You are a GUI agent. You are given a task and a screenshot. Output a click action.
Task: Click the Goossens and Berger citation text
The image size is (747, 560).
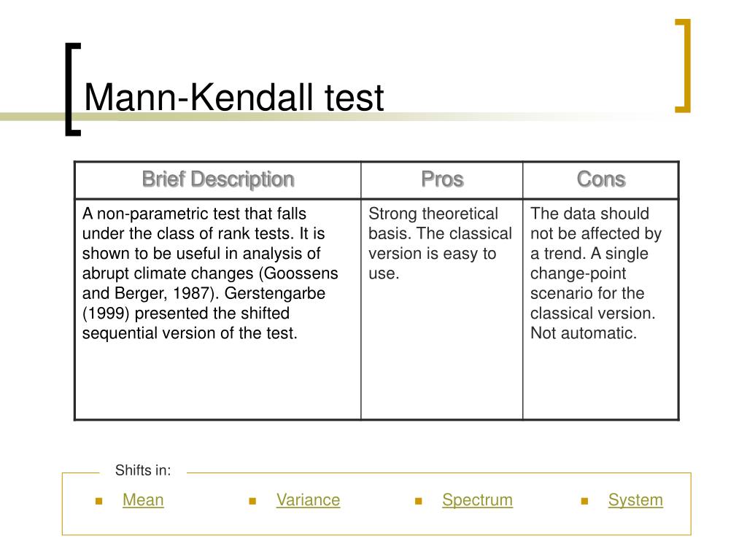pyautogui.click(x=210, y=284)
